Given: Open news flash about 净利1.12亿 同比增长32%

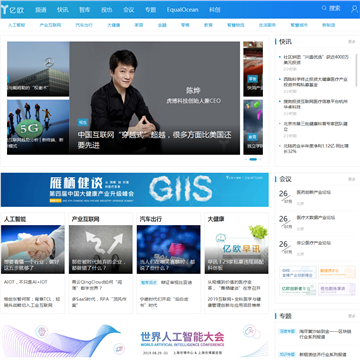Looking at the screenshot, I should click(316, 148).
